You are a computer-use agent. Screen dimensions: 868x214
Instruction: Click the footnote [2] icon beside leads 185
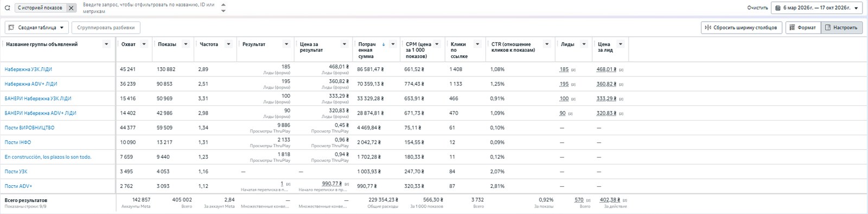pos(573,70)
